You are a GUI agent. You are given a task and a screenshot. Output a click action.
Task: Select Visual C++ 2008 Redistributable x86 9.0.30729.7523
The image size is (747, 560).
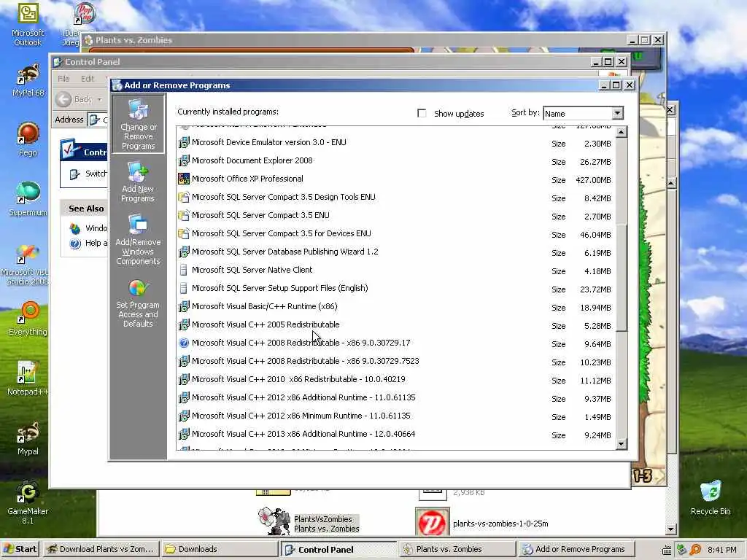click(395, 361)
